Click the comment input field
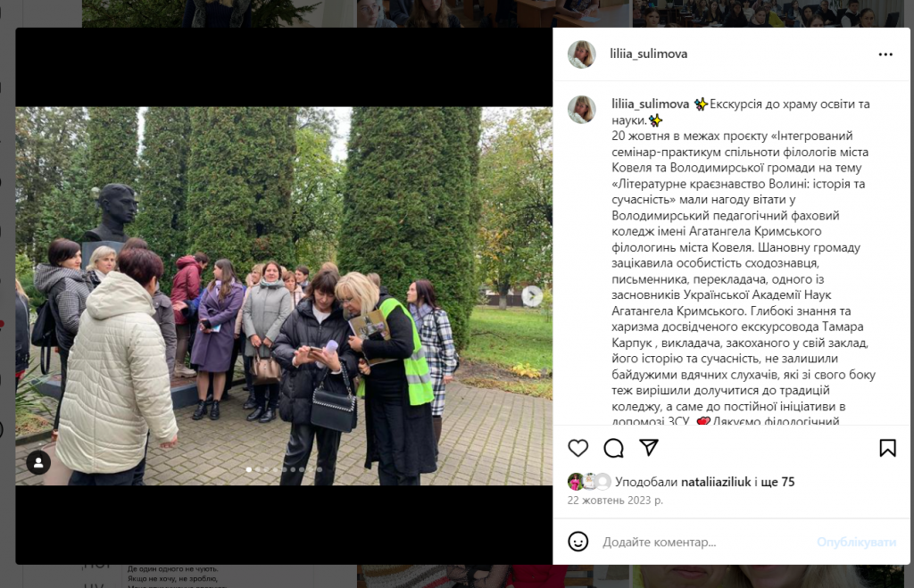 [705, 542]
